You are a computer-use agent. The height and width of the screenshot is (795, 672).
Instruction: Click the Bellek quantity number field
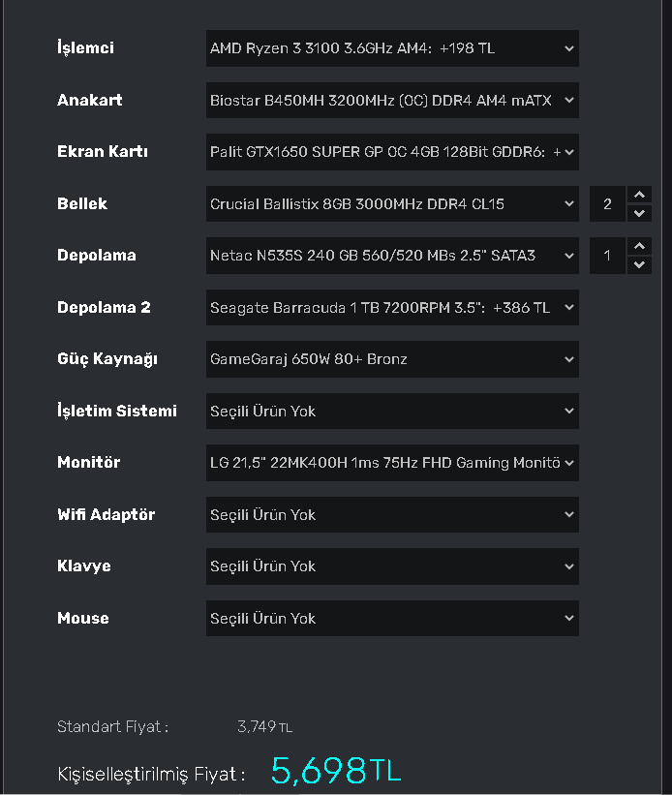click(x=607, y=204)
